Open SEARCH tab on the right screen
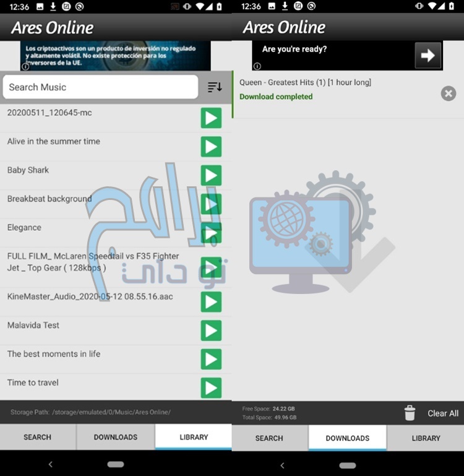 point(269,438)
